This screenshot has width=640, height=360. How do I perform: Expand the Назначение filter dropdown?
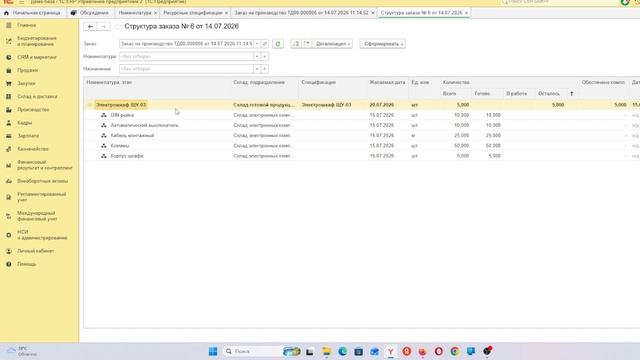257,69
